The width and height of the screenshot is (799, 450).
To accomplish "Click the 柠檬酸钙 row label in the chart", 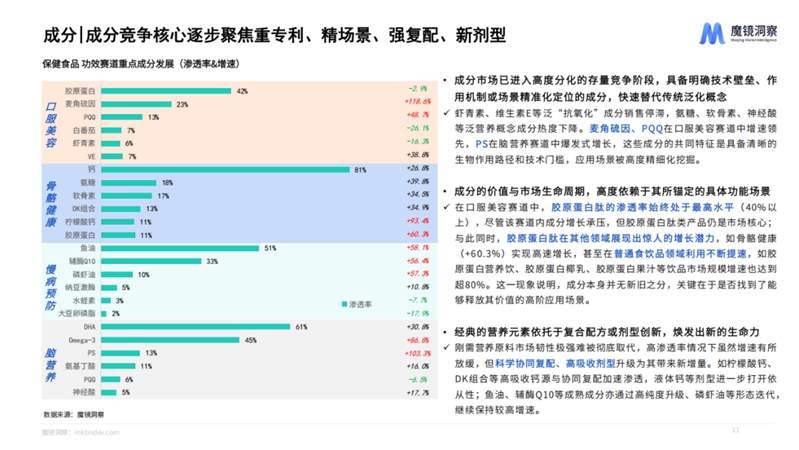I will pos(80,222).
